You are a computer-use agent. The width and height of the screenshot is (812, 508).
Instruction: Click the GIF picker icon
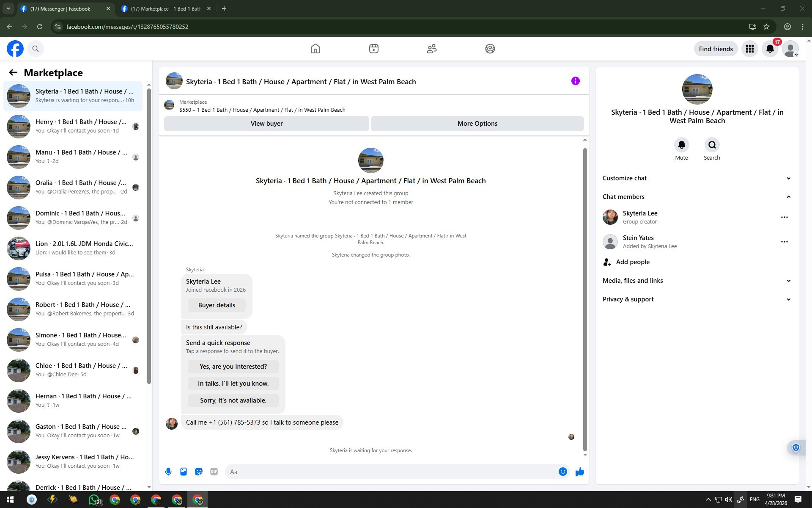pos(214,472)
